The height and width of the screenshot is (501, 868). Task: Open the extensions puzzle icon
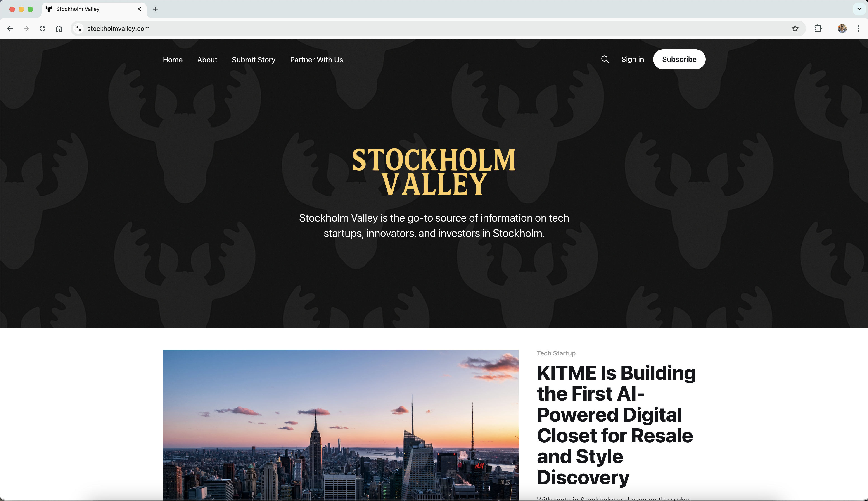pos(818,29)
